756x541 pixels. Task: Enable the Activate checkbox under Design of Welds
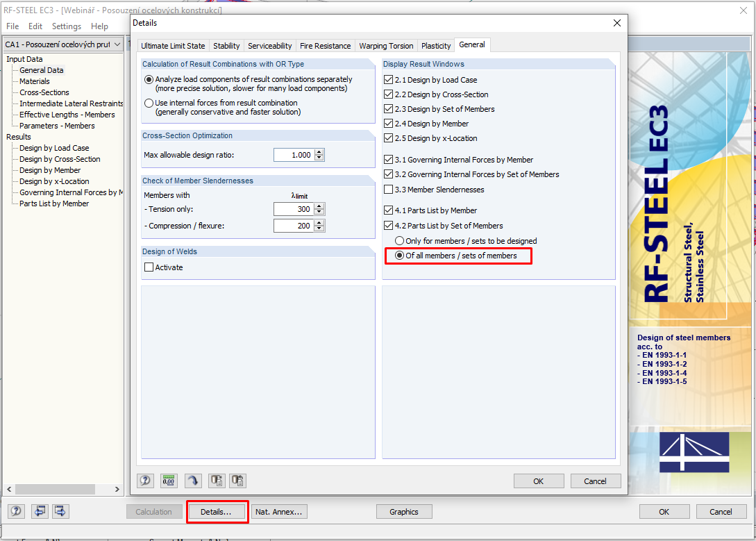point(149,267)
